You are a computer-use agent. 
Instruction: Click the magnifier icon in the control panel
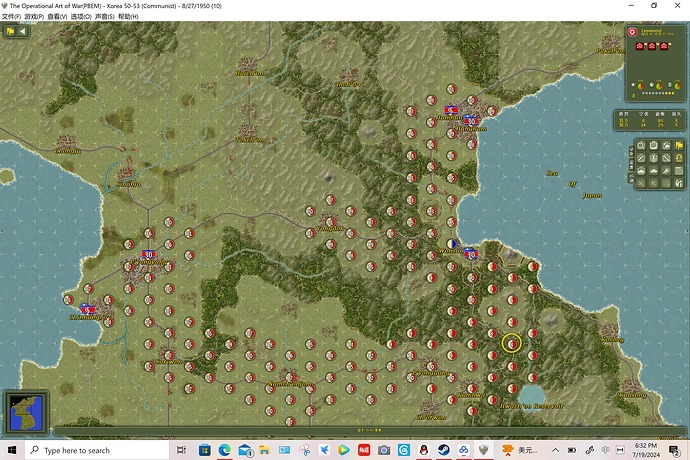[641, 147]
